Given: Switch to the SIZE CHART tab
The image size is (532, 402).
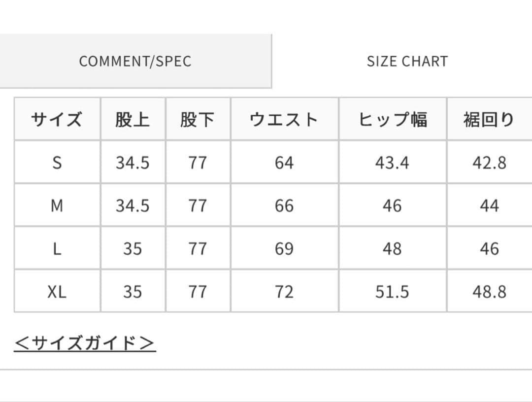Looking at the screenshot, I should click(406, 61).
